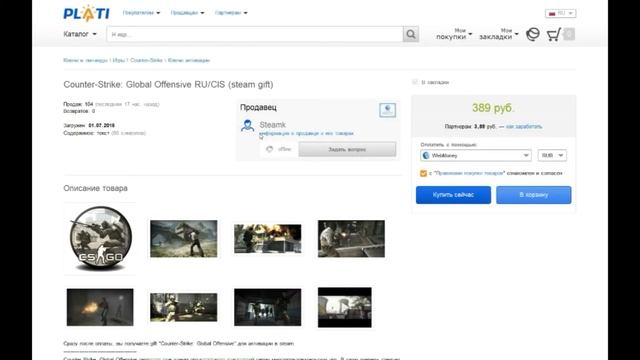Click inside the search input field
This screenshot has width=640, height=360.
(255, 34)
